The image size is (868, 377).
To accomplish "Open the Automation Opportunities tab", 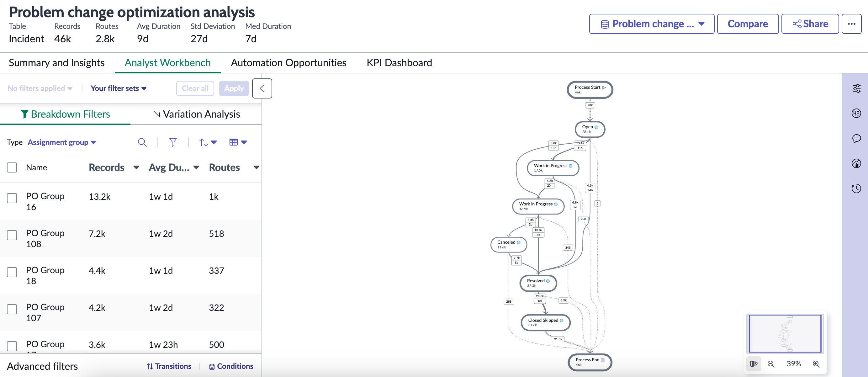I will click(x=288, y=63).
